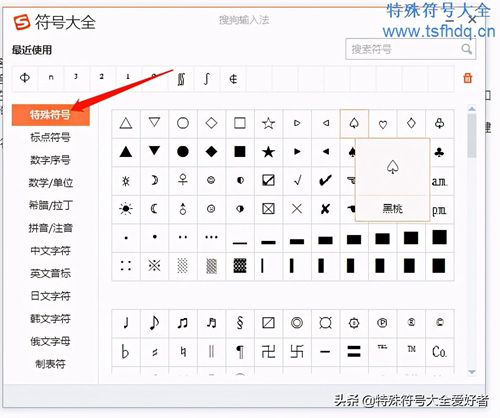Insert the section sign § symbol

[240, 323]
